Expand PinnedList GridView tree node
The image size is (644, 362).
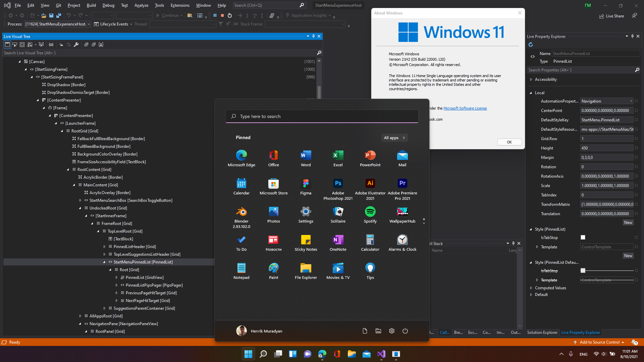(116, 277)
